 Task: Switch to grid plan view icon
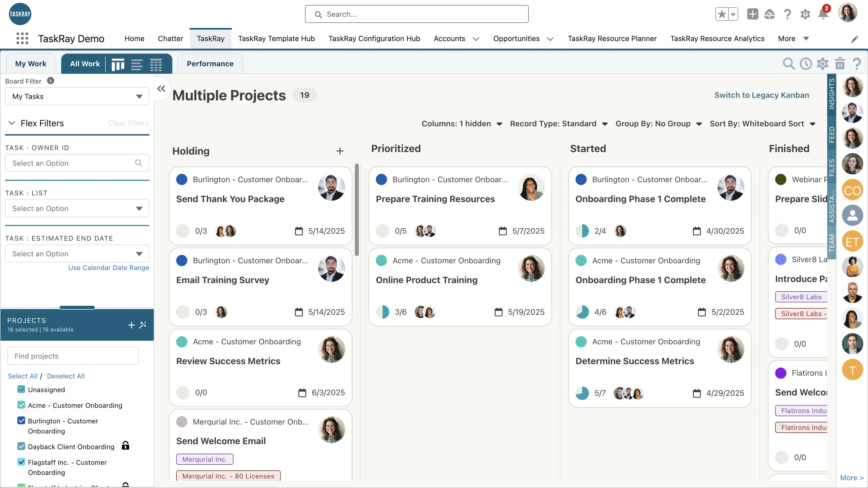[x=156, y=64]
